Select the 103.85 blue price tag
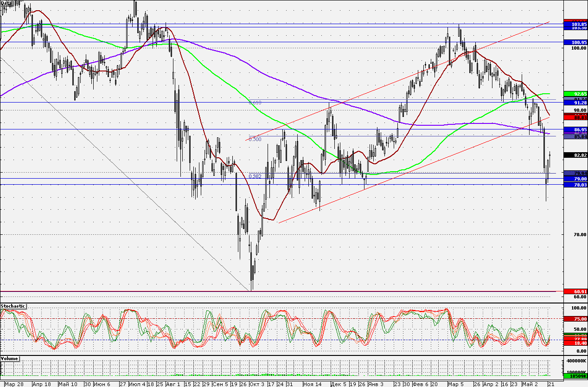 [x=575, y=24]
